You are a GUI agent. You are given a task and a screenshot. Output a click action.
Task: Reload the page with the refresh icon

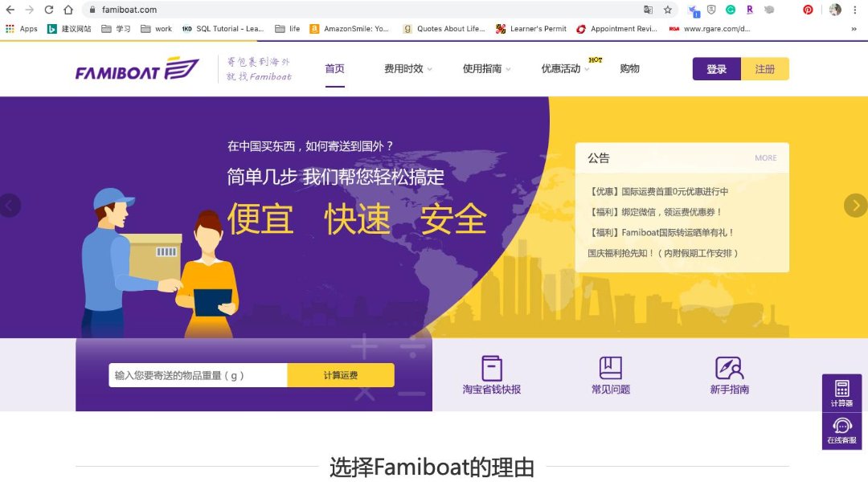tap(50, 10)
